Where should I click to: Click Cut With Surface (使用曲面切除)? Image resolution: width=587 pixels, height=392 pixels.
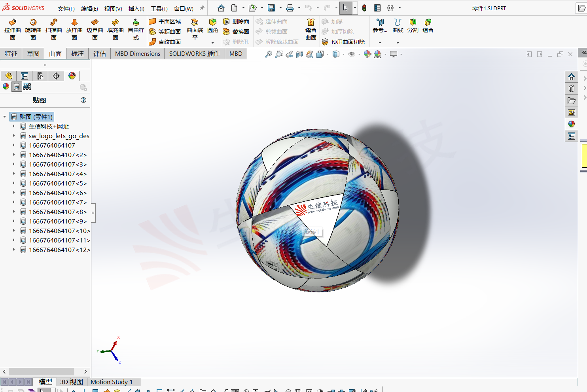(x=343, y=42)
